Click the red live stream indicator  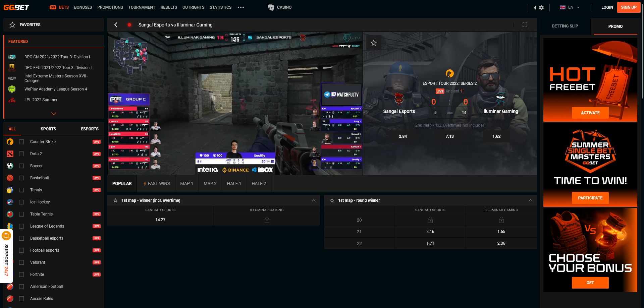129,25
